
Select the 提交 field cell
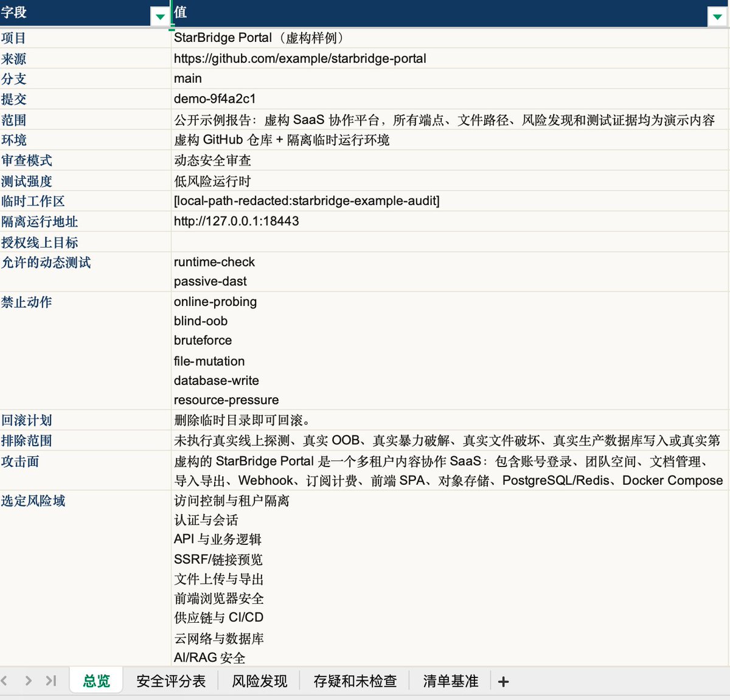pyautogui.click(x=85, y=99)
